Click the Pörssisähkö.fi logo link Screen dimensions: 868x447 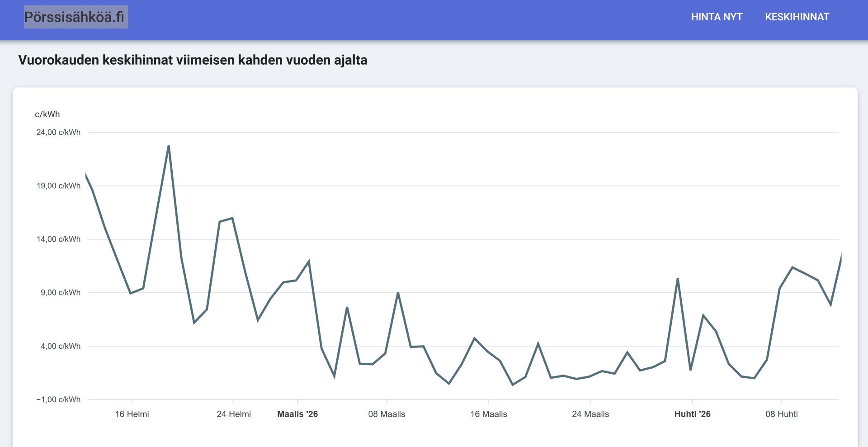click(75, 17)
